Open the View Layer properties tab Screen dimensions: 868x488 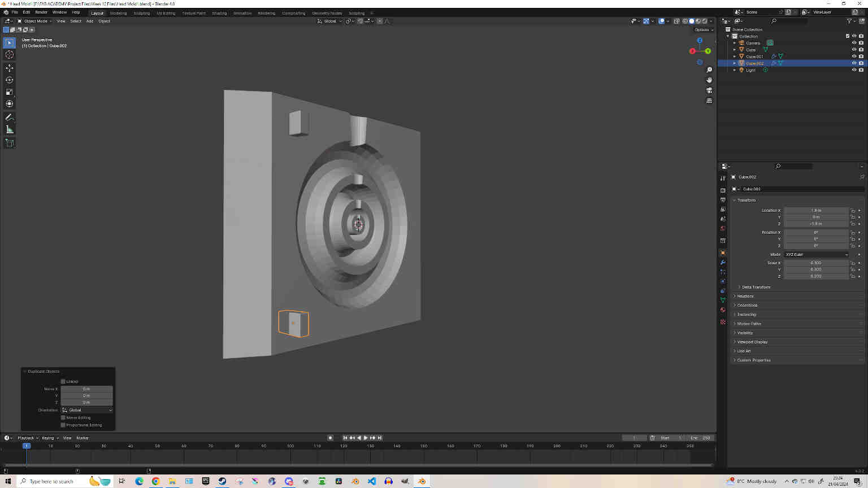click(723, 210)
